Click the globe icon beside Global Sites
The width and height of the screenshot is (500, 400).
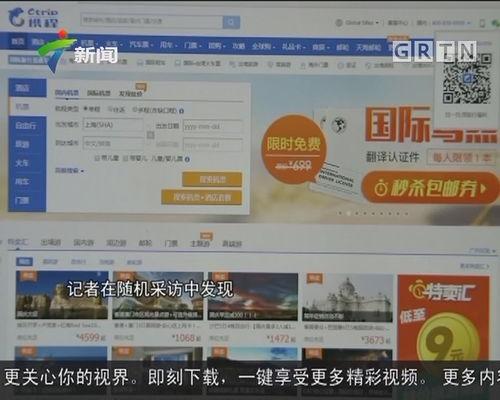pos(339,23)
